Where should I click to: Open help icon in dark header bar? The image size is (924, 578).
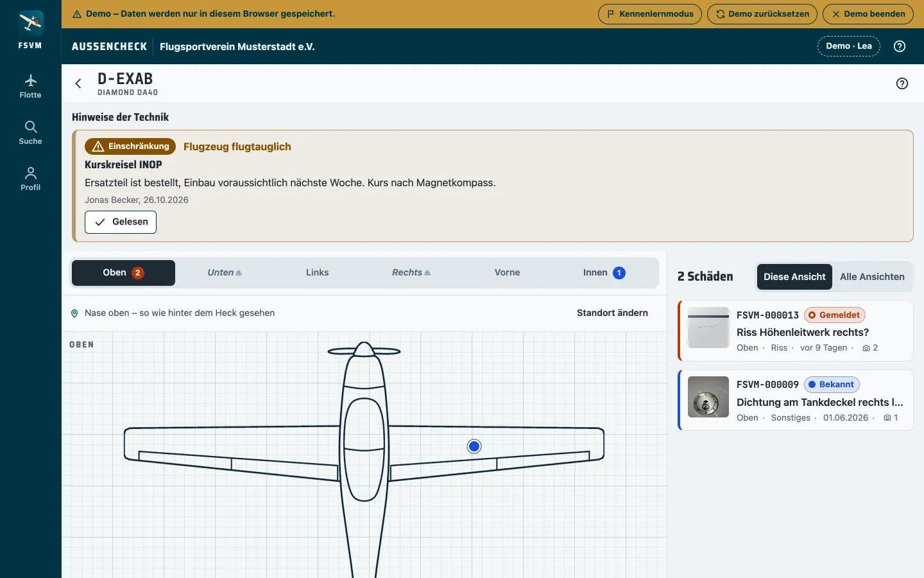point(900,46)
